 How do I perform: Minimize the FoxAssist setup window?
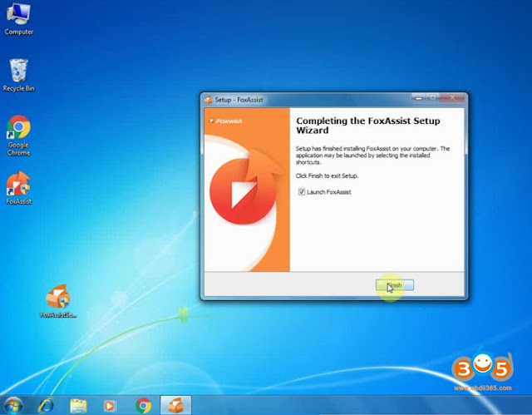[x=419, y=98]
